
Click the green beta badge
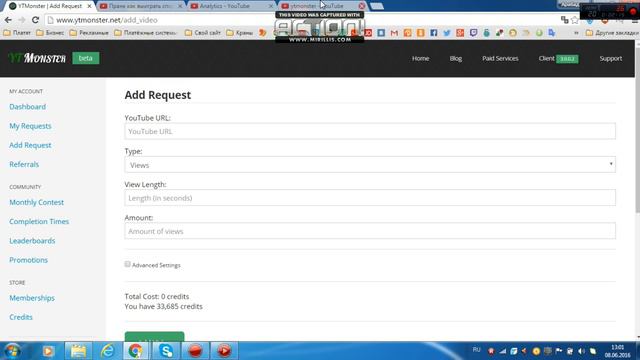(86, 58)
